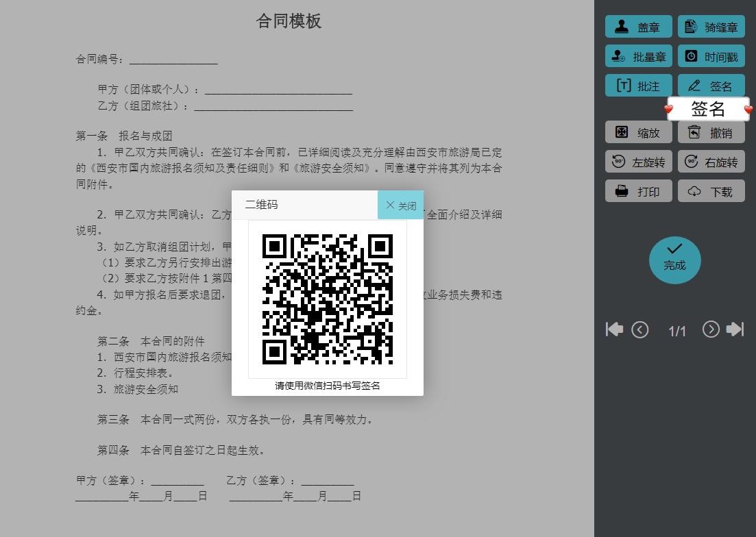
Task: Click the 乙方（组团旅社） line
Action: pos(225,106)
